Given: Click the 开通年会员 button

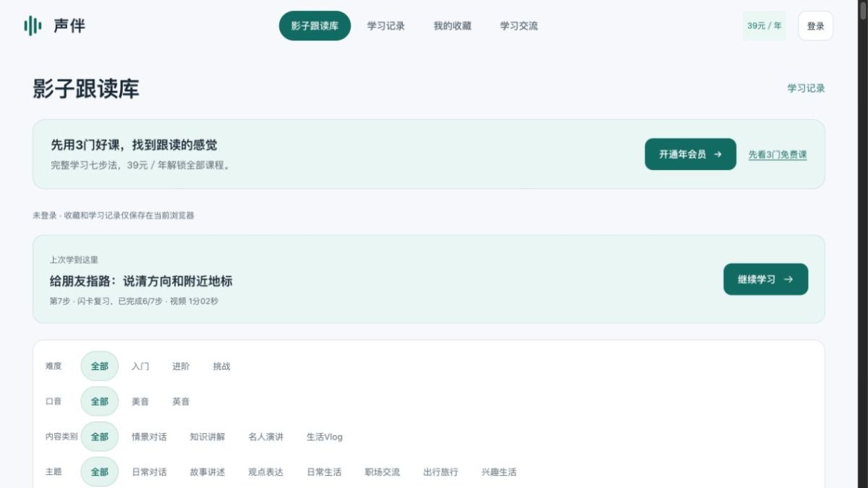Looking at the screenshot, I should [691, 154].
